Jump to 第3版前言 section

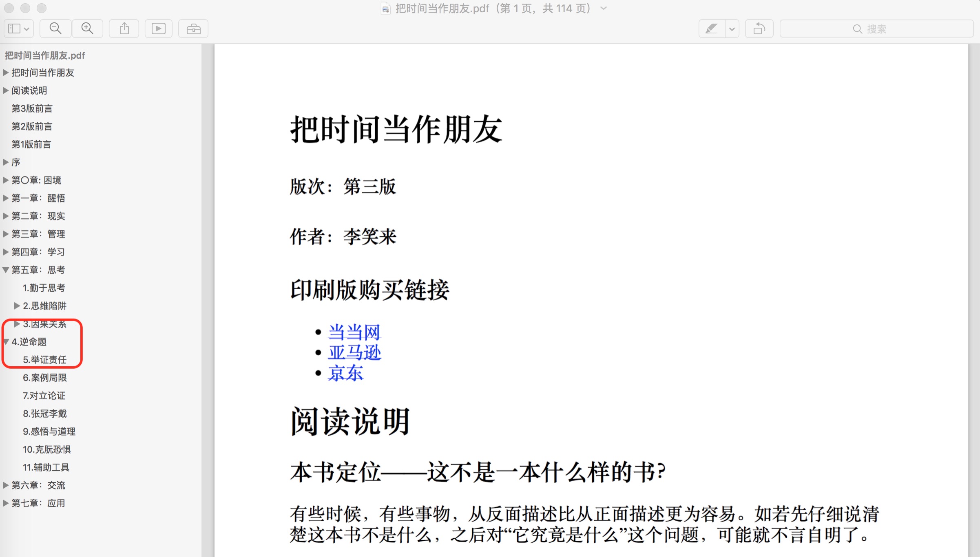pos(32,108)
